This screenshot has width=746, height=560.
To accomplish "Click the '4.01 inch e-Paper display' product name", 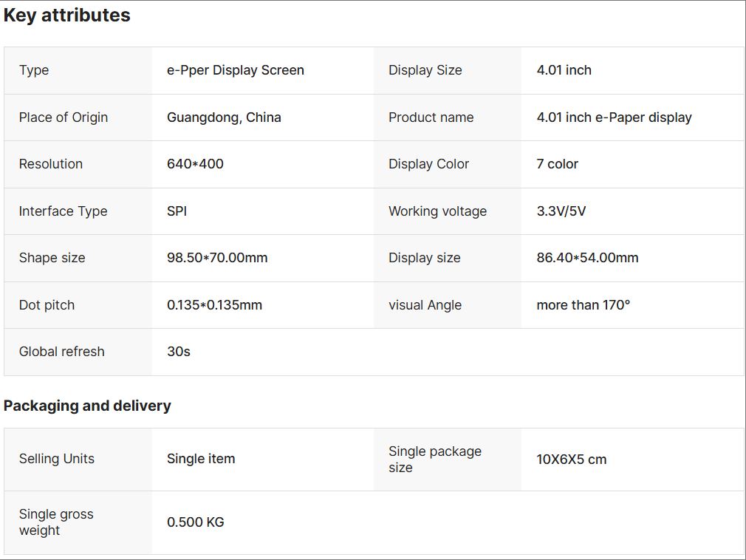I will [614, 117].
